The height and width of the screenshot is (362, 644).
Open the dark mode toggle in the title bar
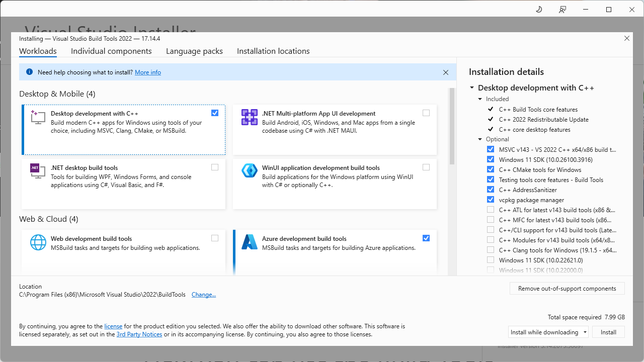[538, 9]
